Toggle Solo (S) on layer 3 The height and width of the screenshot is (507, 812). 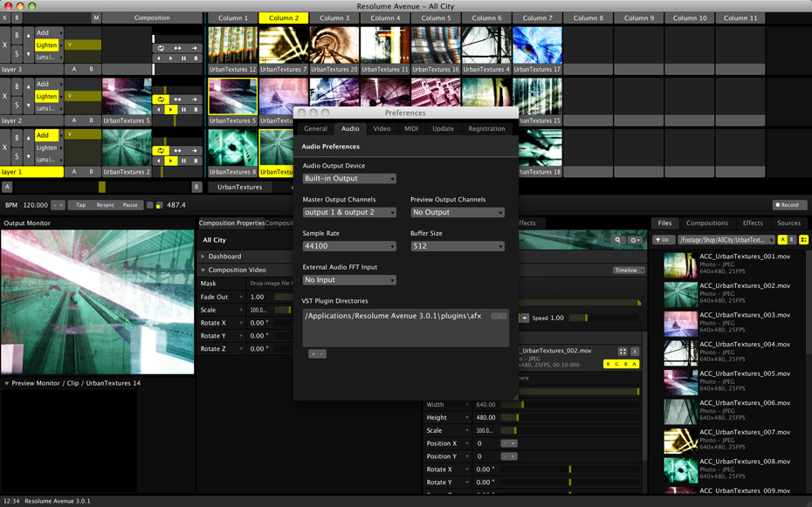pos(17,54)
